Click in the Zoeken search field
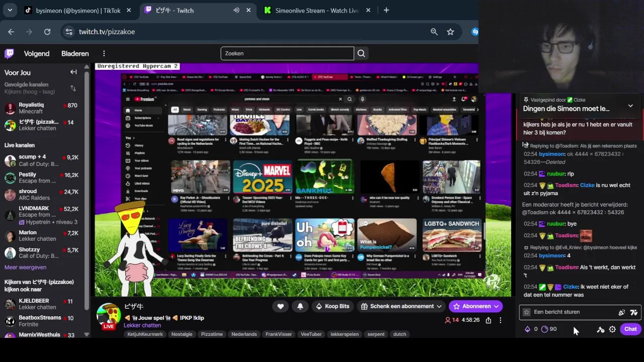The width and height of the screenshot is (644, 362). coord(287,53)
